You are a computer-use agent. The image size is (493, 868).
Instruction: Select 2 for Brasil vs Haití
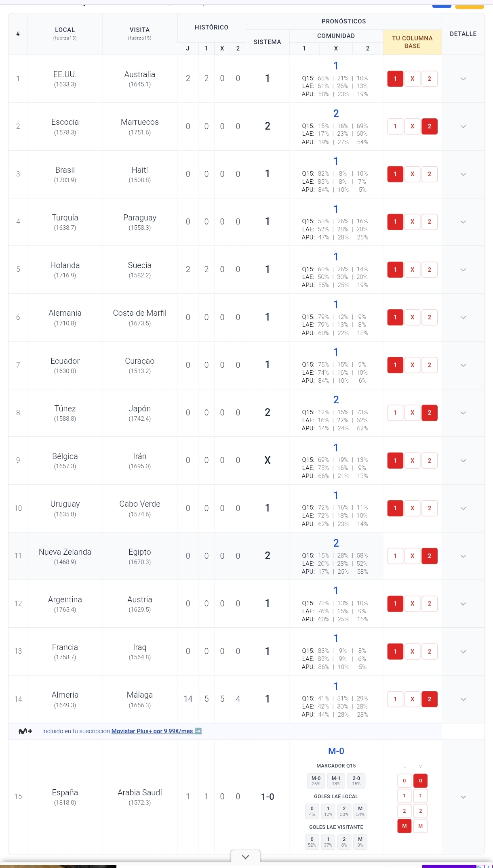(429, 174)
